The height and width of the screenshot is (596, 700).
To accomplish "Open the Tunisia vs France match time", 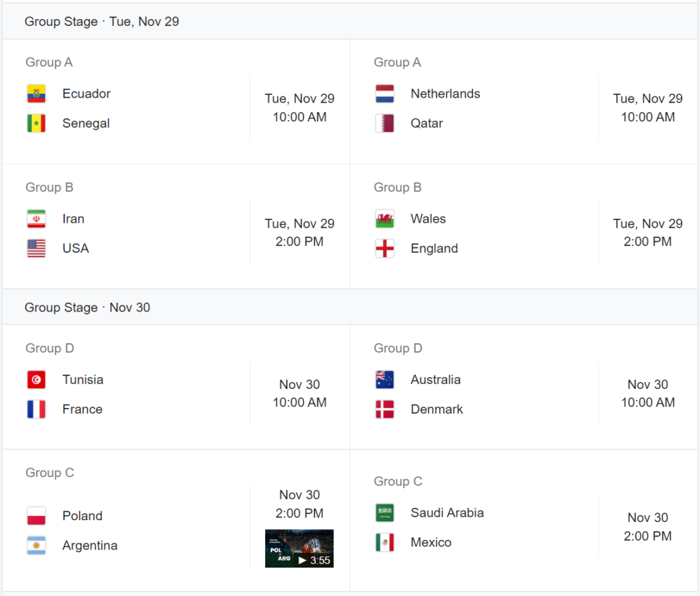I will tap(299, 394).
